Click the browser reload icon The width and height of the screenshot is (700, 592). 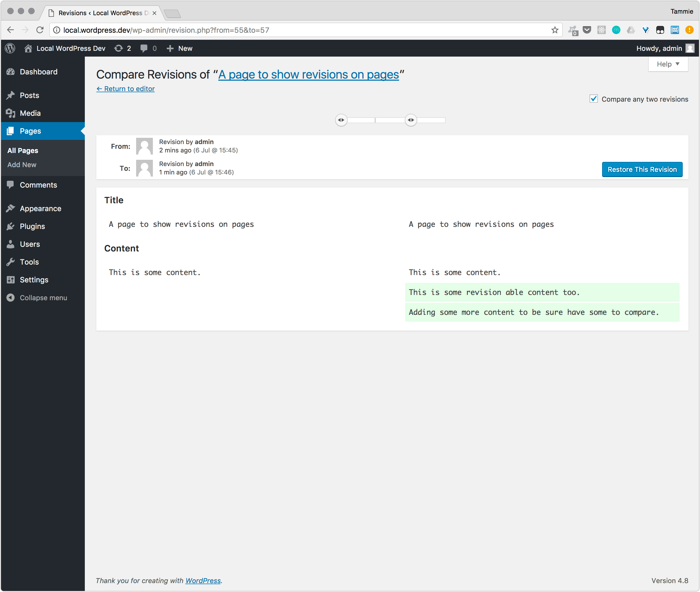(x=40, y=30)
